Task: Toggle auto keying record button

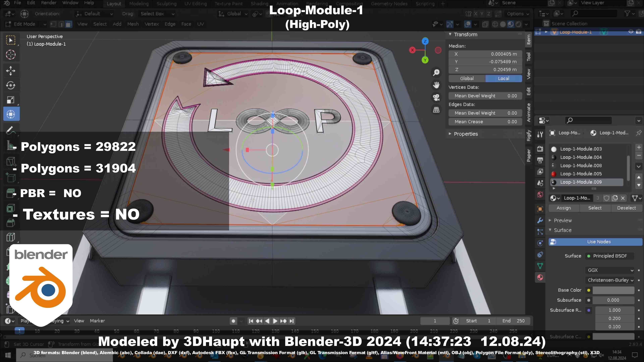Action: 233,321
